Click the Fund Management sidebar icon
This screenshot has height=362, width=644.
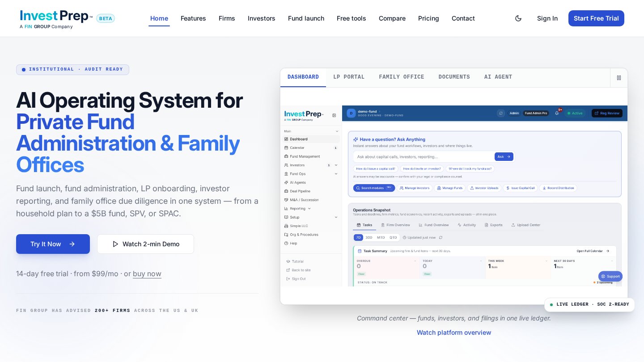286,156
